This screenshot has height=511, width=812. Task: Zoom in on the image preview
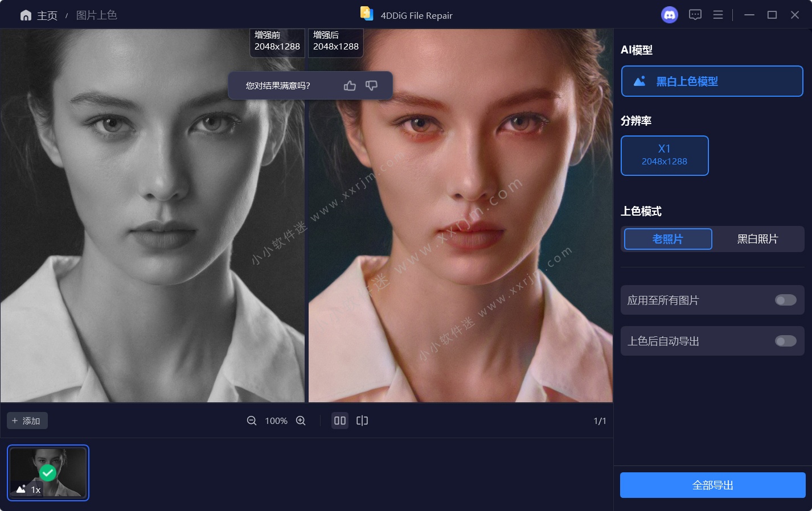(x=301, y=421)
